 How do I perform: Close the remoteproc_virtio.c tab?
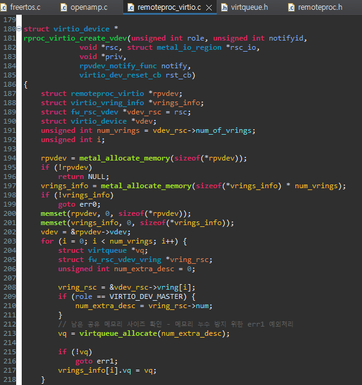209,8
